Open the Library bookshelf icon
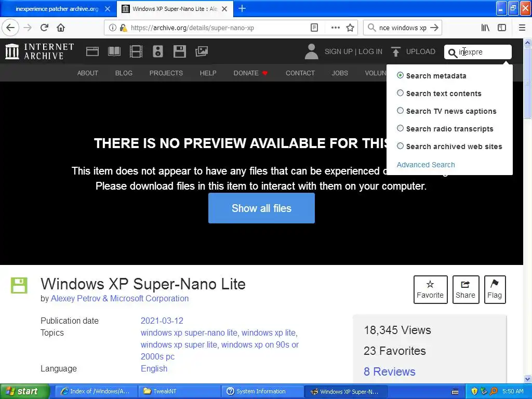 485,28
